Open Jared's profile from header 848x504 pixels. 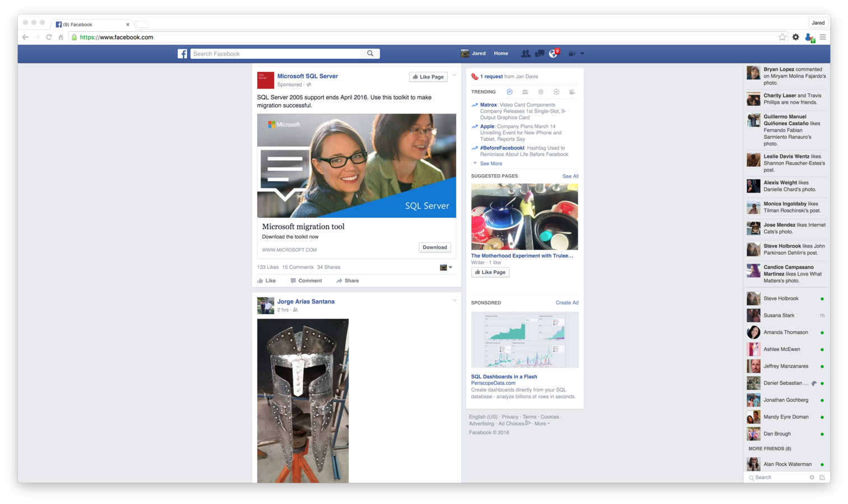474,54
